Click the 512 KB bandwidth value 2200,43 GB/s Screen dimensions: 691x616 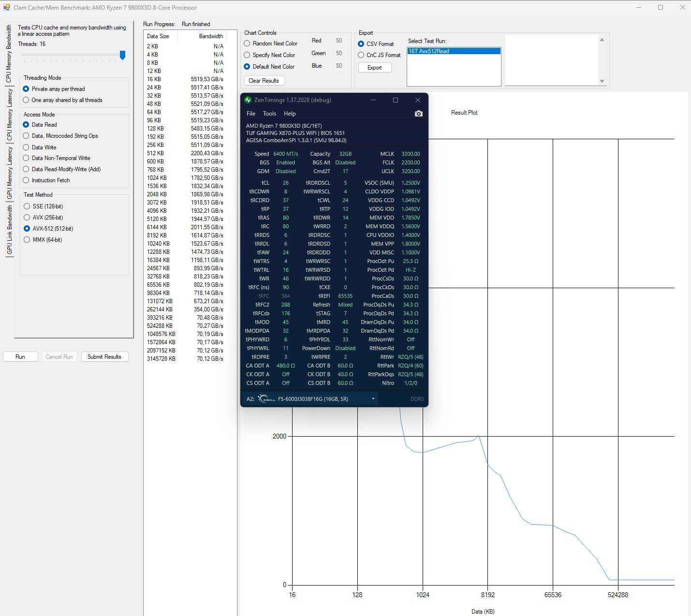click(207, 153)
